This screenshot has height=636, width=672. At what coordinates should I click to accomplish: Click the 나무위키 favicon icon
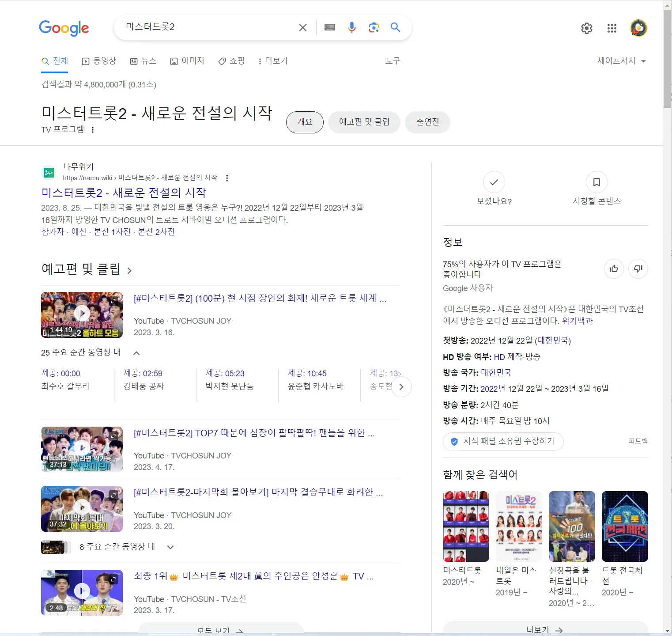coord(49,173)
